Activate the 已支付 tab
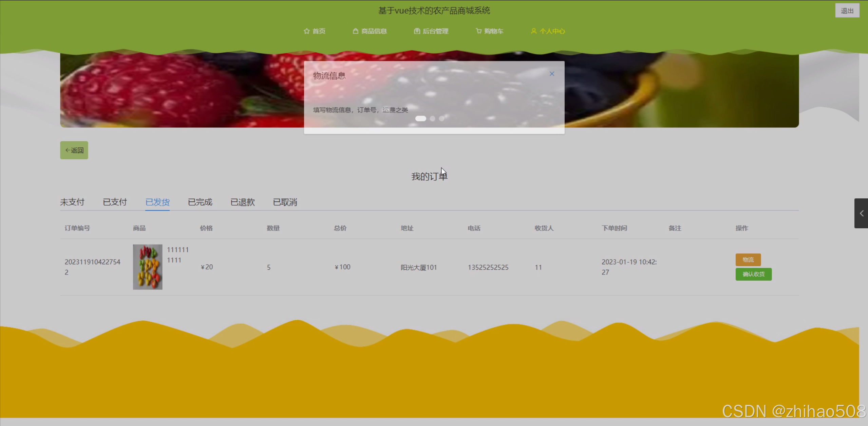 [115, 202]
